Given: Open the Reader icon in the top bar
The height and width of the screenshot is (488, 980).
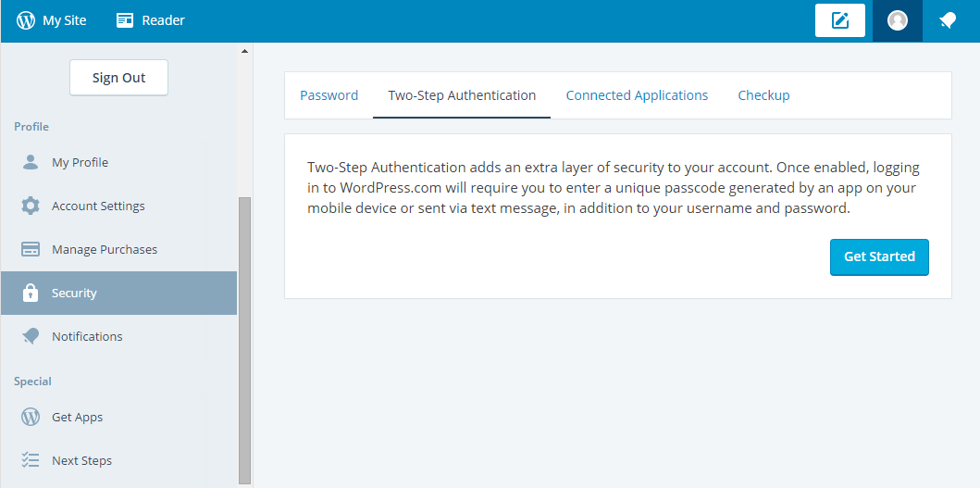Looking at the screenshot, I should pos(125,20).
